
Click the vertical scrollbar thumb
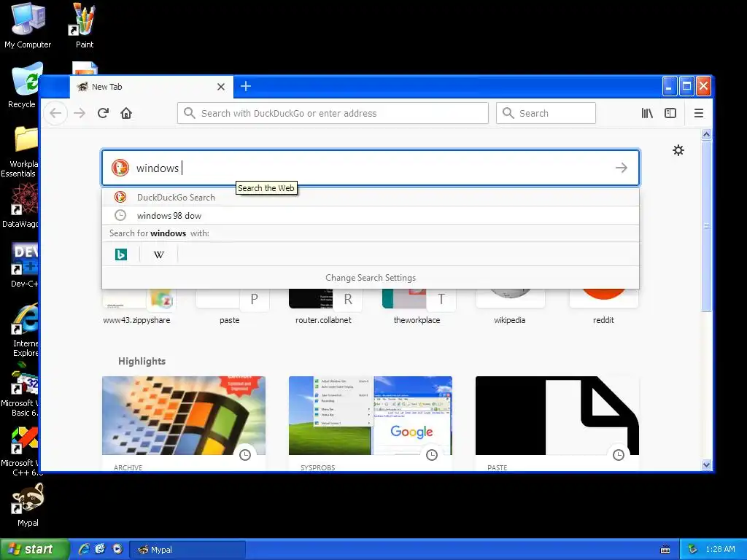pos(706,226)
